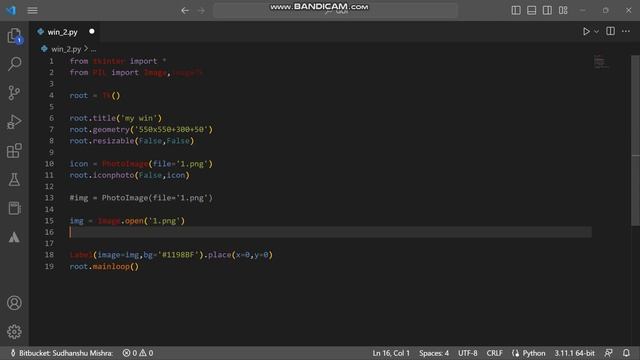This screenshot has height=360, width=640.
Task: Split the editor to the right
Action: tap(610, 31)
